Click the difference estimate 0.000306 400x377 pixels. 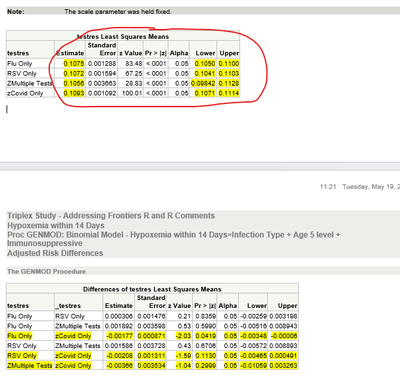coord(119,316)
